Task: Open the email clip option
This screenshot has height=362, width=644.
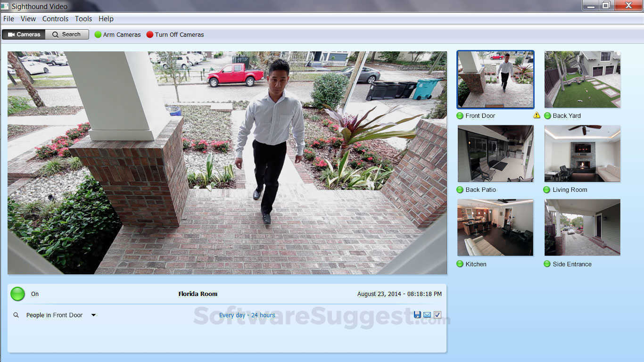Action: (x=427, y=314)
